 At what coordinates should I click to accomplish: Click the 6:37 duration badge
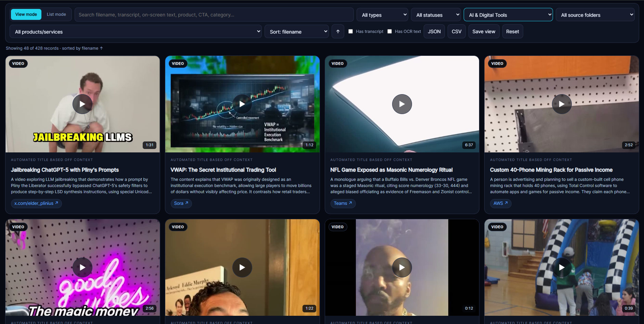tap(469, 145)
